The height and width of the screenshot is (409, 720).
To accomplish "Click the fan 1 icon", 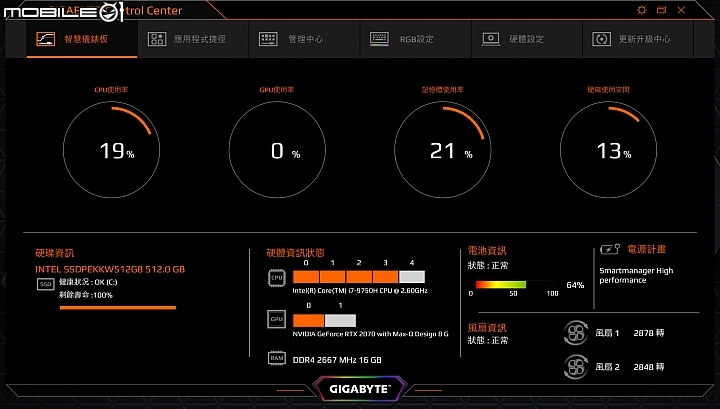I will [x=576, y=333].
